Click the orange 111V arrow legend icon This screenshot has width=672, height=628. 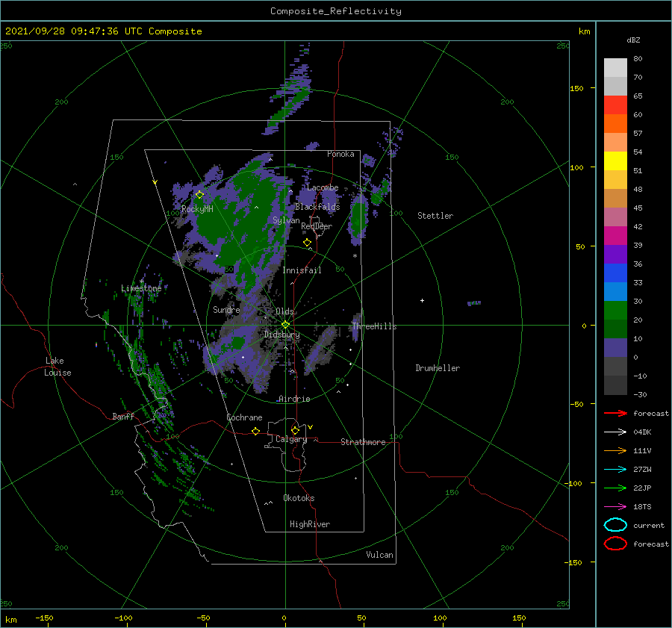[615, 450]
